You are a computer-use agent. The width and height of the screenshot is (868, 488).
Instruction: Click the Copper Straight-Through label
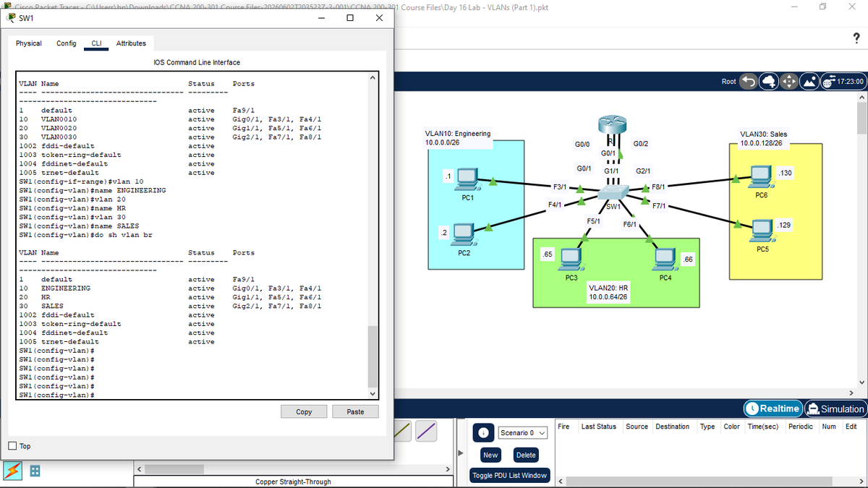294,482
